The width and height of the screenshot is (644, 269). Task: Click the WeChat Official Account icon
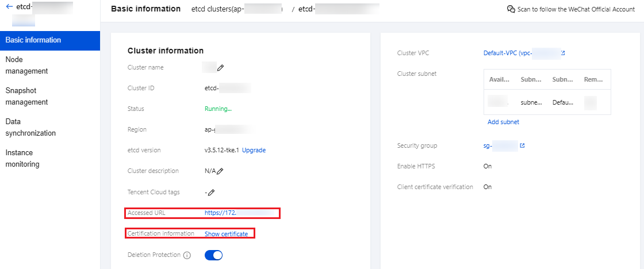511,9
